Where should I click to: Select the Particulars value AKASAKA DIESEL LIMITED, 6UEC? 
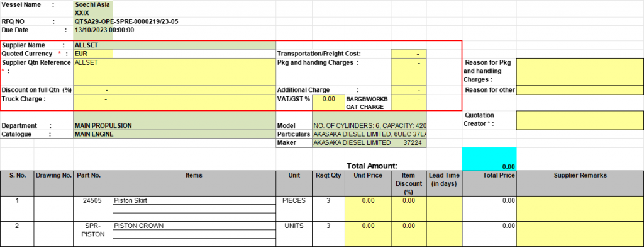click(x=369, y=134)
